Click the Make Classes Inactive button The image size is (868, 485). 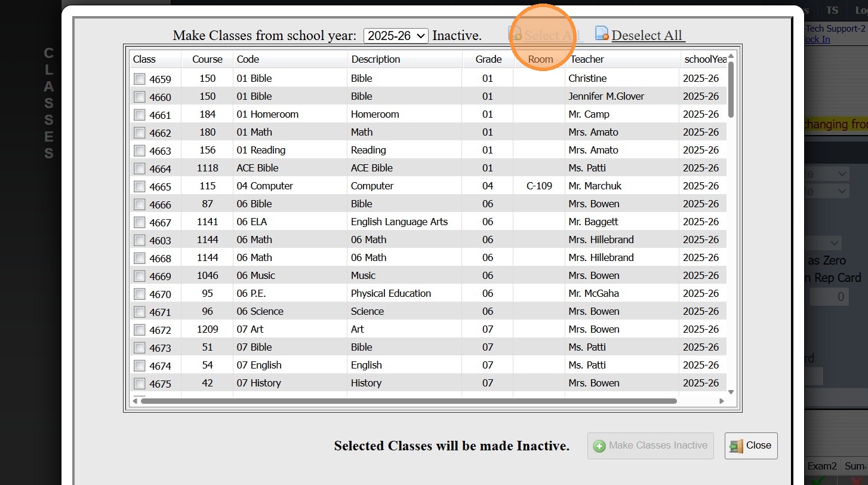(651, 446)
